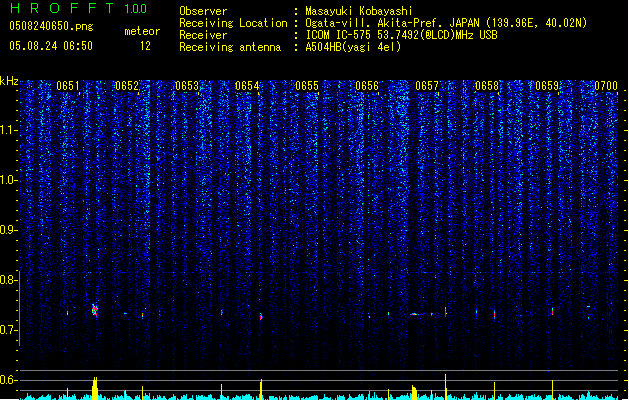This screenshot has width=629, height=400.
Task: Click the long horizontal echo before 0657
Action: point(416,314)
